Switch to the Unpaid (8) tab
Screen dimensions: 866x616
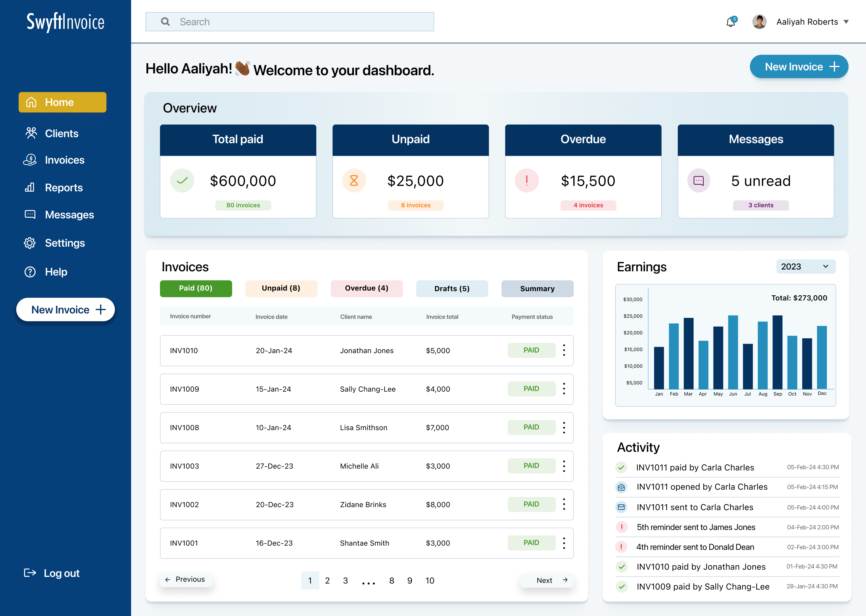[x=281, y=288]
